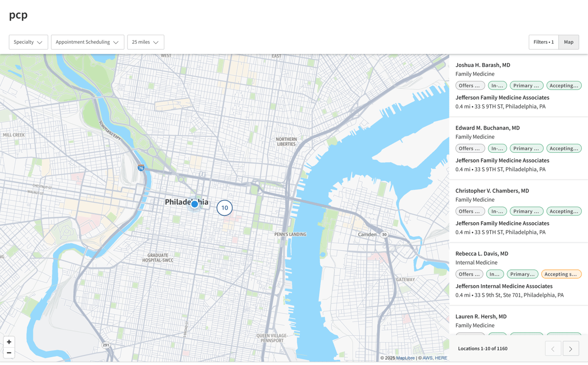This screenshot has height=365, width=588.
Task: Click Primary tag under Christopher V. Chambers
Action: coord(527,211)
